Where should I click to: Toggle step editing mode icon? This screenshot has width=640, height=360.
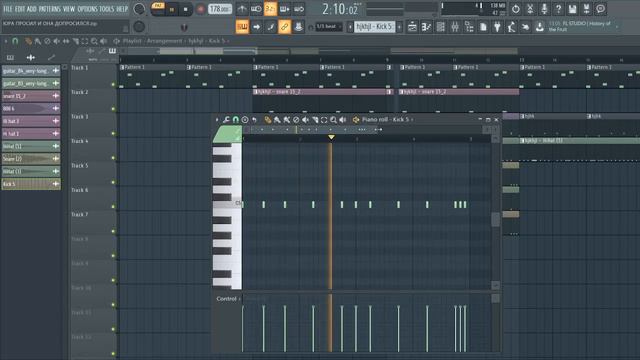(x=270, y=27)
